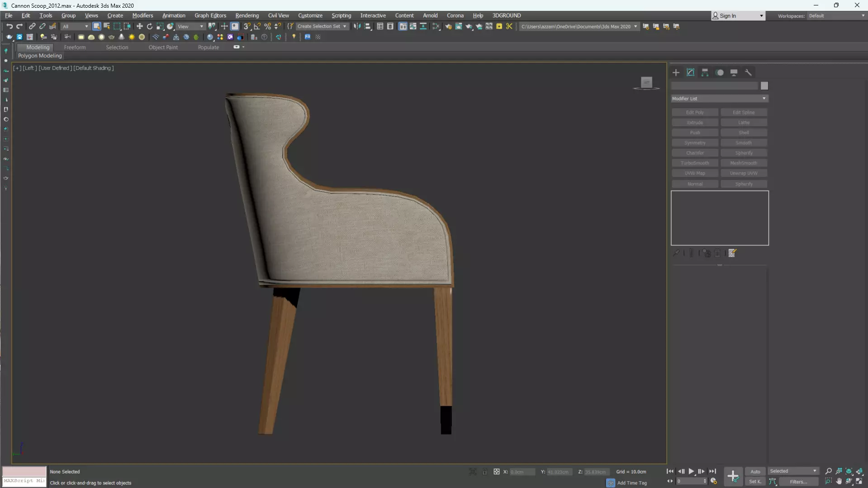This screenshot has height=488, width=868.
Task: Toggle Set Key mode button
Action: point(755,481)
